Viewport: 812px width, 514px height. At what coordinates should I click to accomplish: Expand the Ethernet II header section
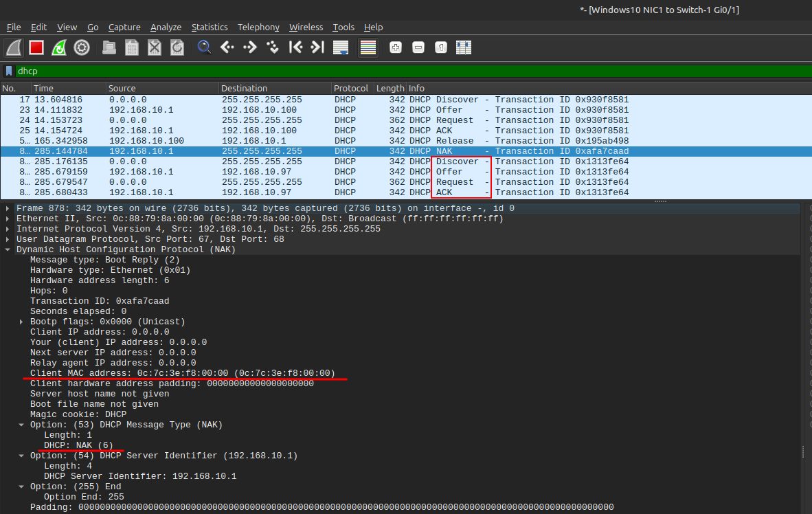[x=8, y=219]
